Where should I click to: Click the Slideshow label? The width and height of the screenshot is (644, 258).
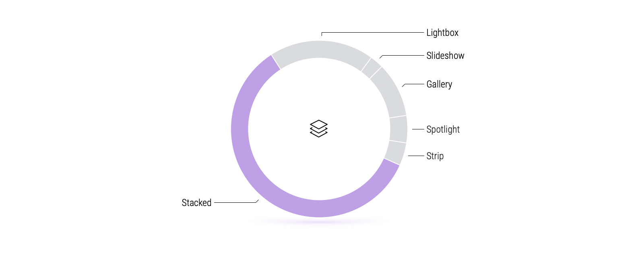(445, 56)
